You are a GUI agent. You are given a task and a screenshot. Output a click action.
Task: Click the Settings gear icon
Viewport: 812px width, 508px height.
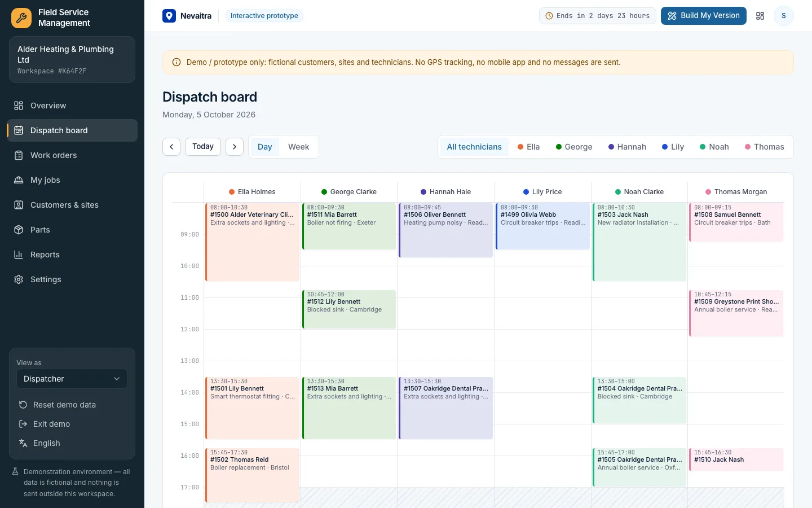point(19,279)
